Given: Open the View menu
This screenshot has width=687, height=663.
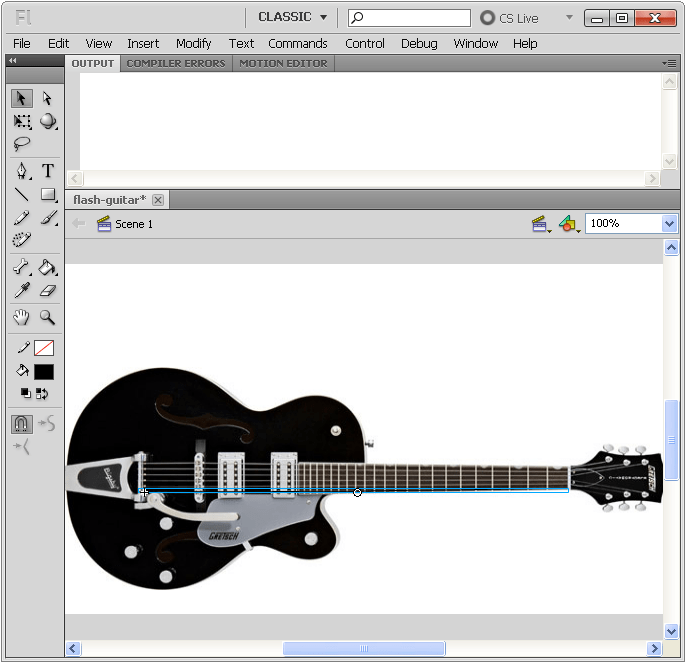Looking at the screenshot, I should (99, 43).
